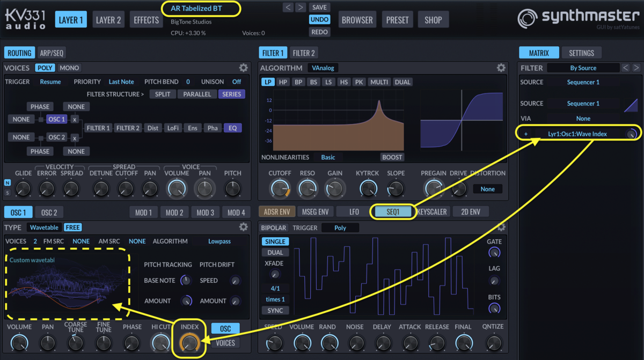Click the sequencer Gate knob
This screenshot has height=360, width=644.
coord(494,252)
